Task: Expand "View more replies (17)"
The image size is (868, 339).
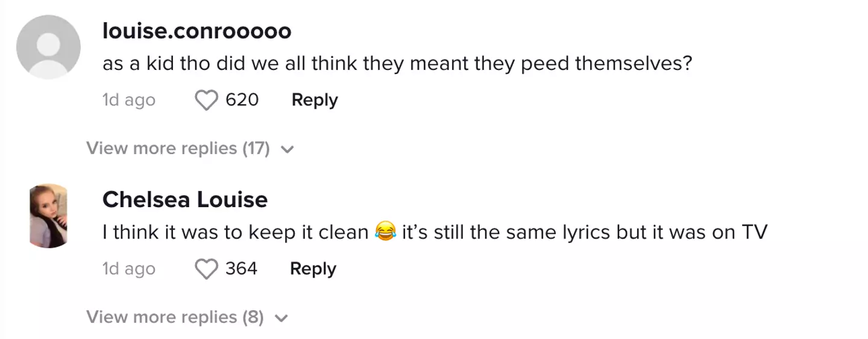Action: pos(178,149)
